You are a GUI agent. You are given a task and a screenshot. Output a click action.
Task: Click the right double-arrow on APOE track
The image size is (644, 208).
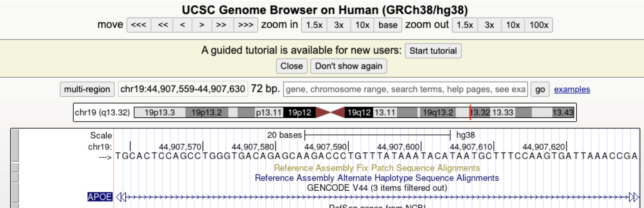(634, 197)
